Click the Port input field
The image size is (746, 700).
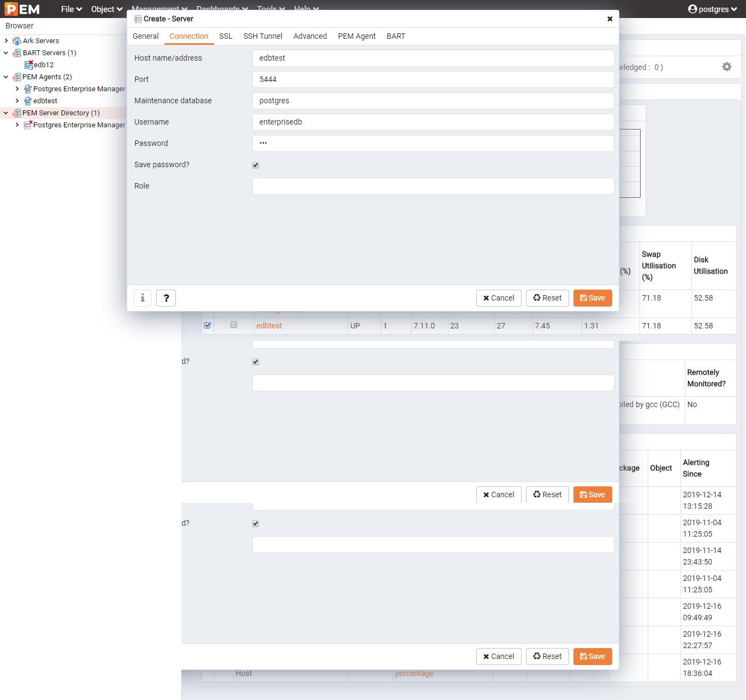[x=433, y=79]
